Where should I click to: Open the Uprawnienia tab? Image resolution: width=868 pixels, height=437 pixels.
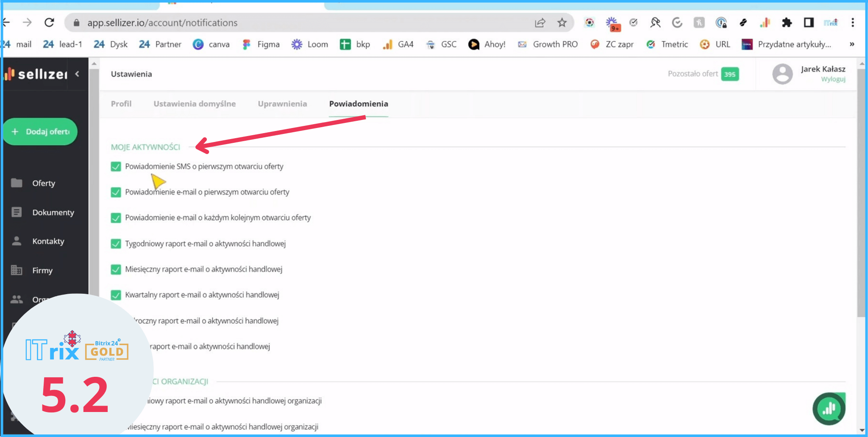(282, 104)
